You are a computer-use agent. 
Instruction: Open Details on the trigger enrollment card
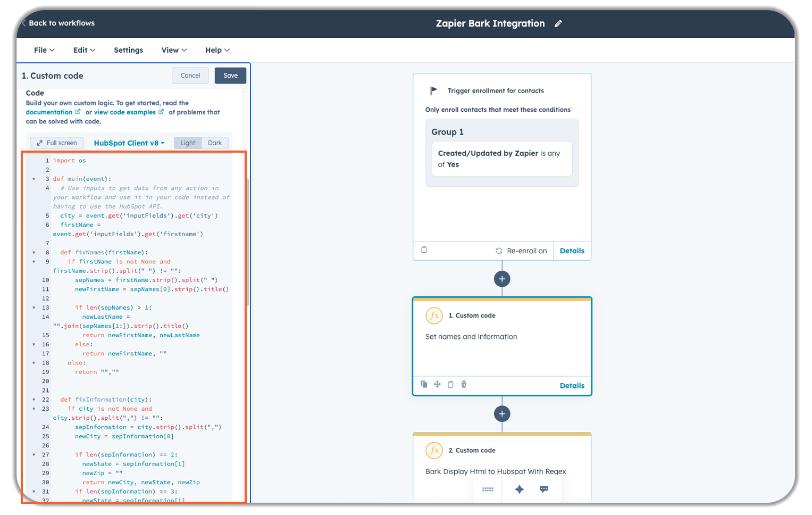click(572, 251)
